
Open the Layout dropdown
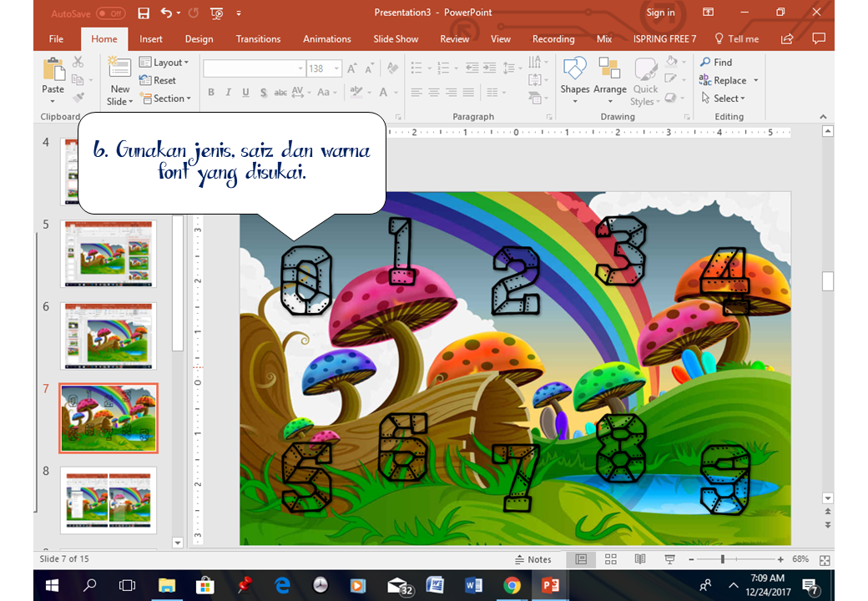click(x=164, y=63)
